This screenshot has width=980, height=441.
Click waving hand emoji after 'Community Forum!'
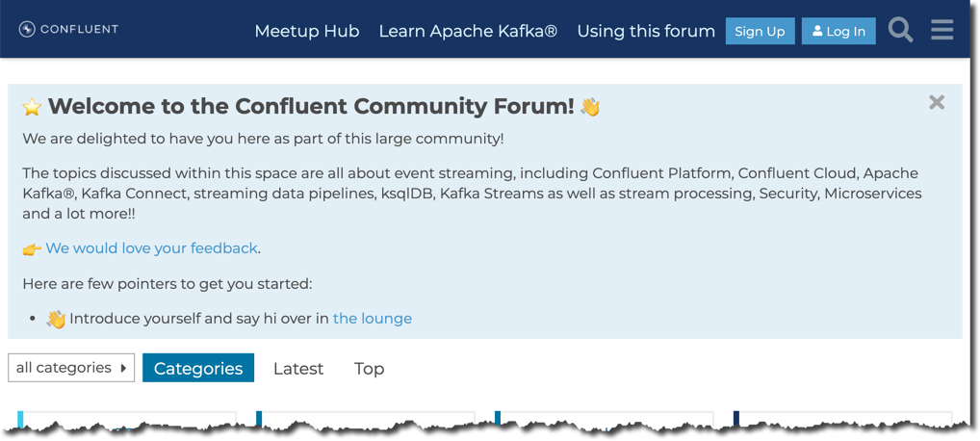(x=590, y=107)
